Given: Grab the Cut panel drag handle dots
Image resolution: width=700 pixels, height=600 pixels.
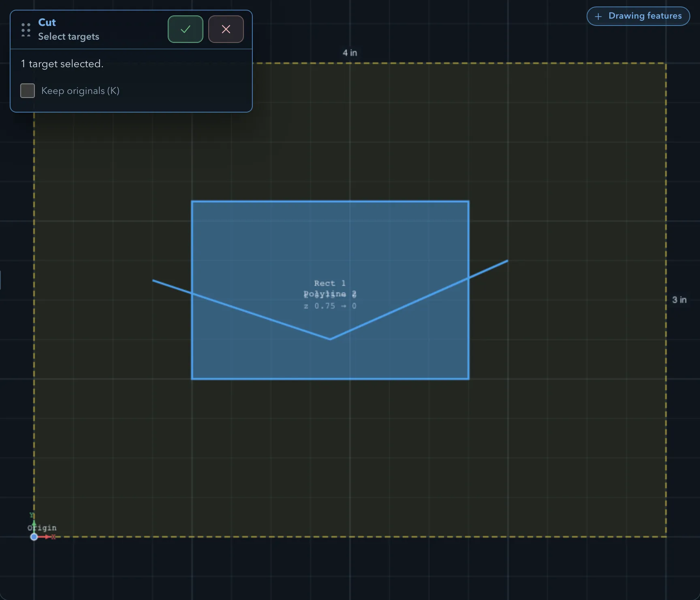Looking at the screenshot, I should click(26, 30).
